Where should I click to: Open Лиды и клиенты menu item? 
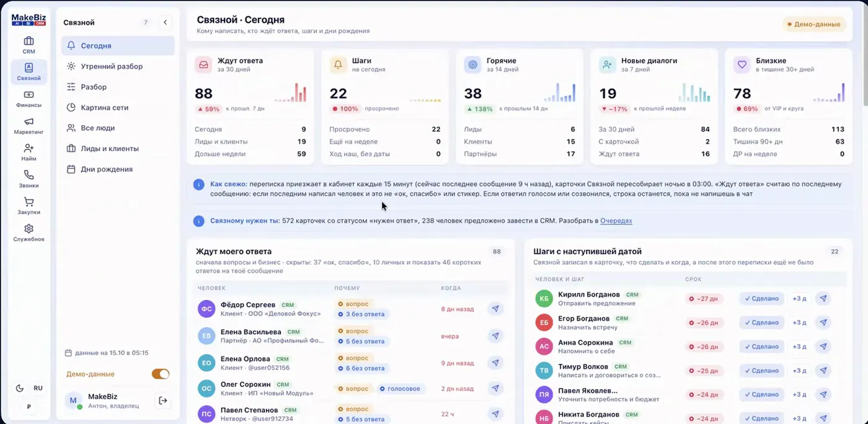click(x=118, y=149)
